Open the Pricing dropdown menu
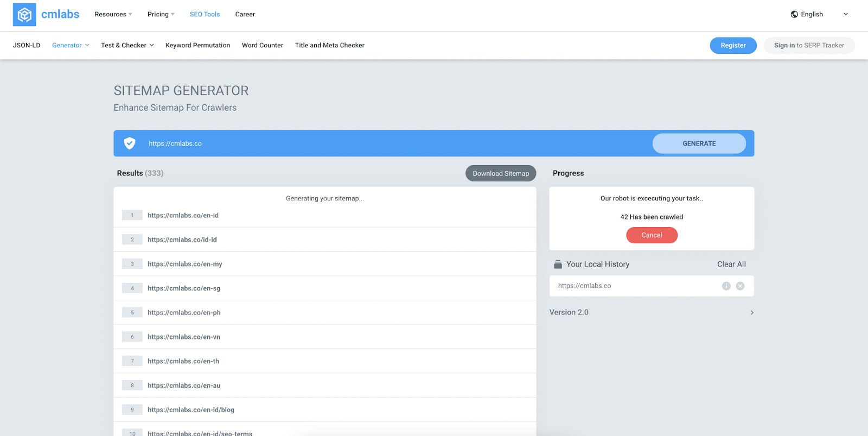The height and width of the screenshot is (436, 868). point(161,15)
